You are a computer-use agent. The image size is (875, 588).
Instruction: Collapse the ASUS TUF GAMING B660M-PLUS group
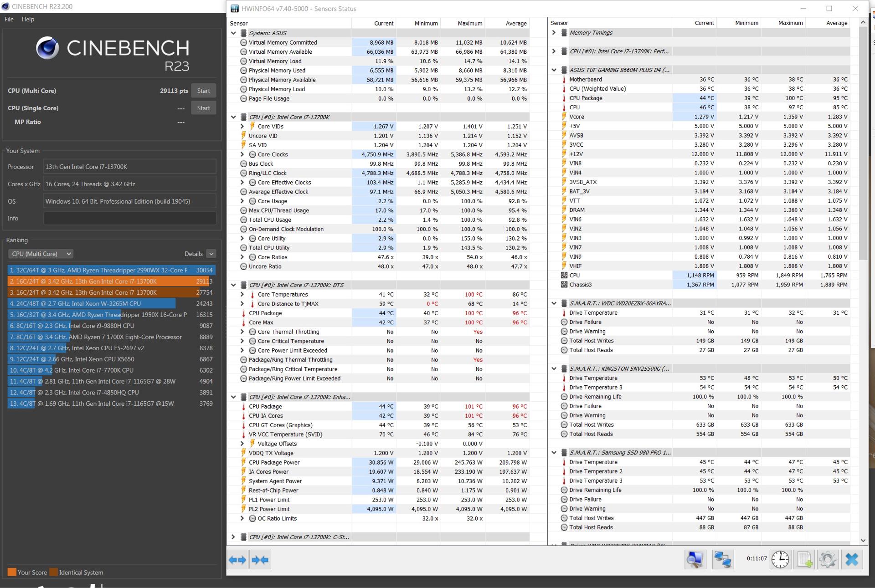[x=554, y=70]
